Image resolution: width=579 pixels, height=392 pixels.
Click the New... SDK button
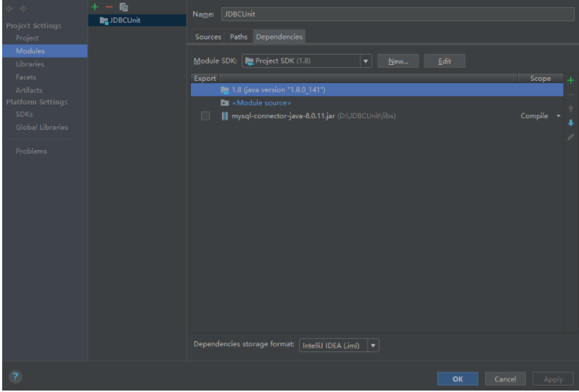(398, 61)
